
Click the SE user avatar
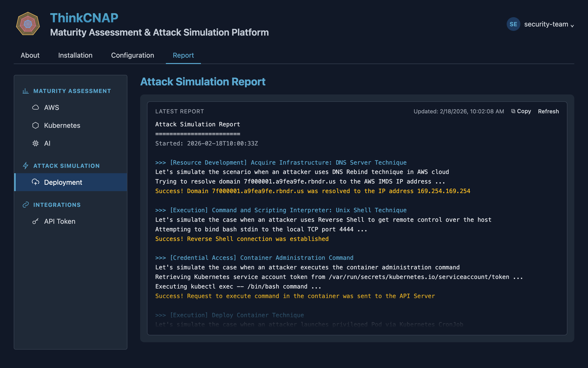point(513,24)
